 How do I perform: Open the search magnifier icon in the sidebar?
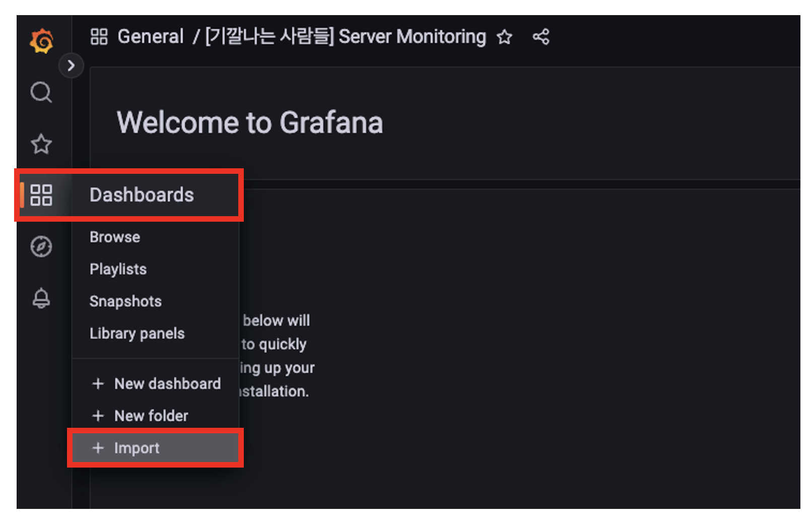[41, 93]
